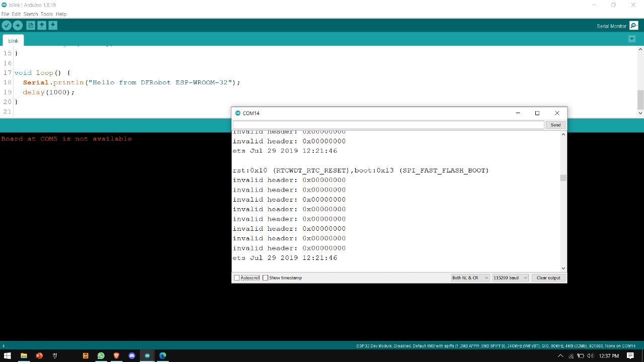The width and height of the screenshot is (644, 362).
Task: Click Arduino IDE taskbar icon
Action: pyautogui.click(x=147, y=355)
